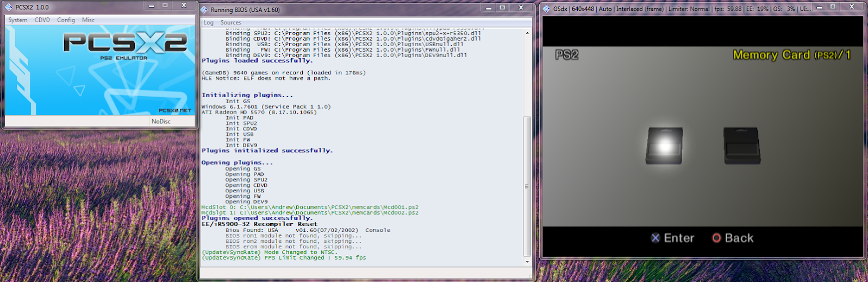Image resolution: width=868 pixels, height=282 pixels.
Task: Click 'HLE Notice: ELF does not have a path' line
Action: pos(266,78)
